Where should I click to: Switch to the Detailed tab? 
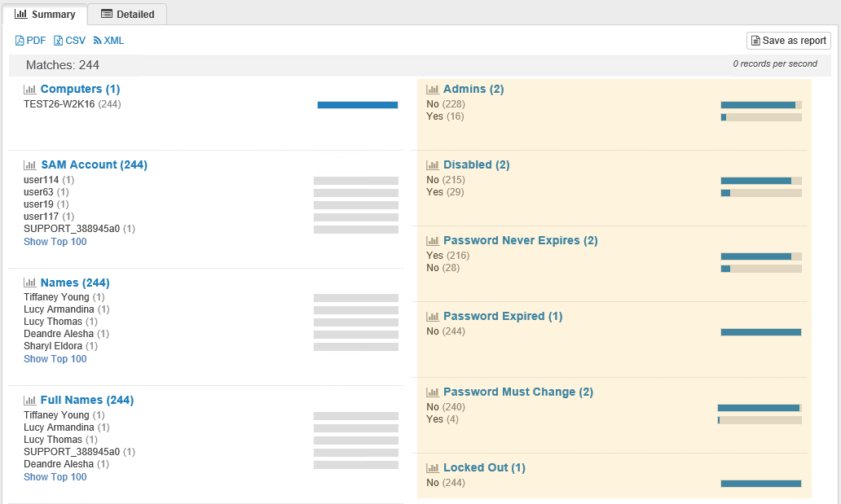coord(128,15)
